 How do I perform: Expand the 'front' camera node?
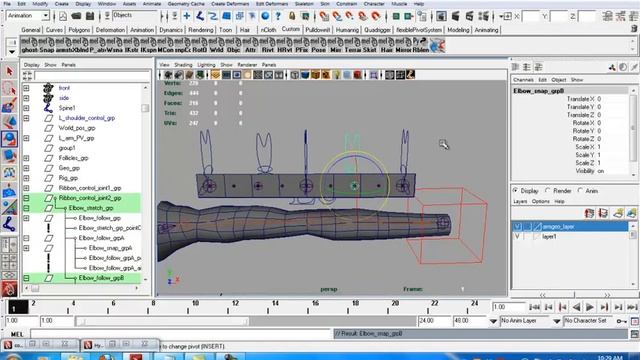click(x=26, y=88)
